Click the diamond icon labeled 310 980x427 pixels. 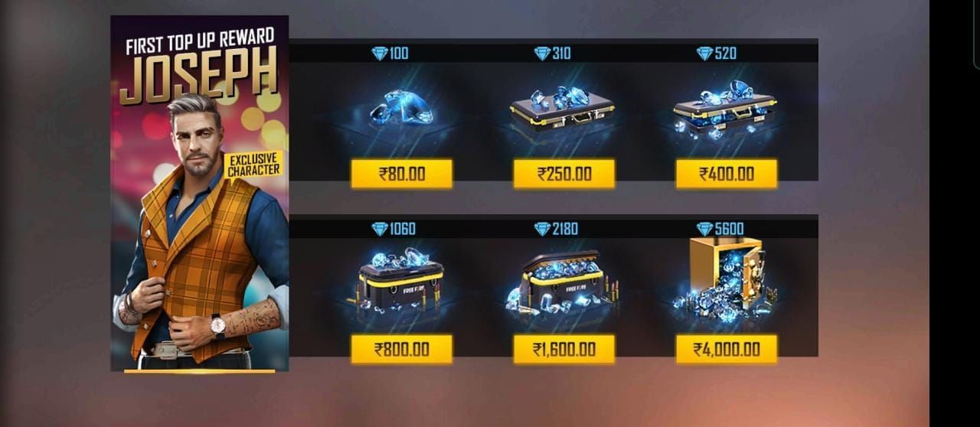(542, 54)
